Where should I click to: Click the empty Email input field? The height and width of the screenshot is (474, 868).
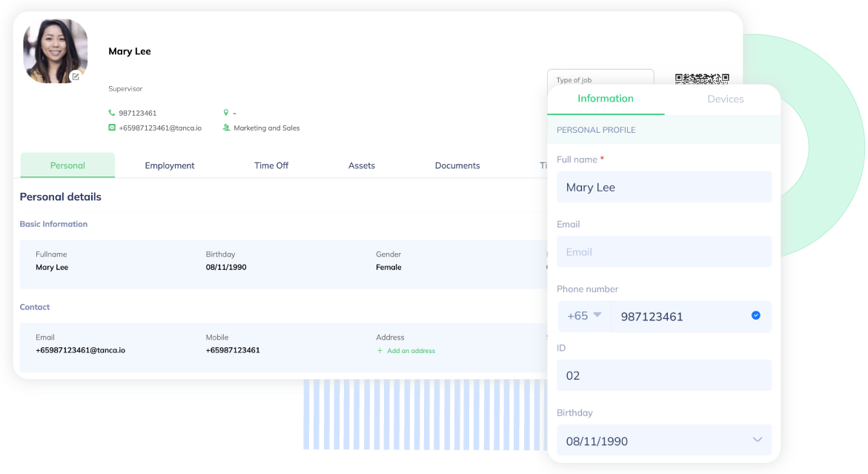pyautogui.click(x=663, y=252)
